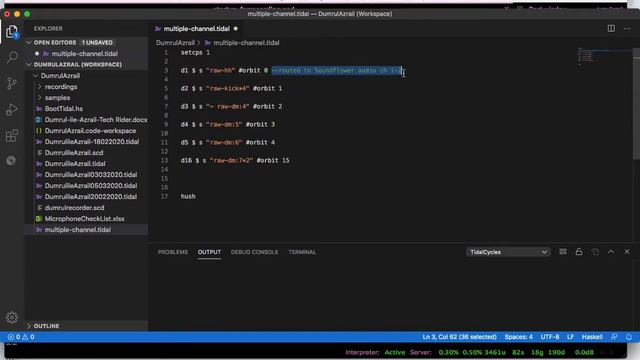Expand the Outline section
Image resolution: width=640 pixels, height=360 pixels.
[29, 326]
